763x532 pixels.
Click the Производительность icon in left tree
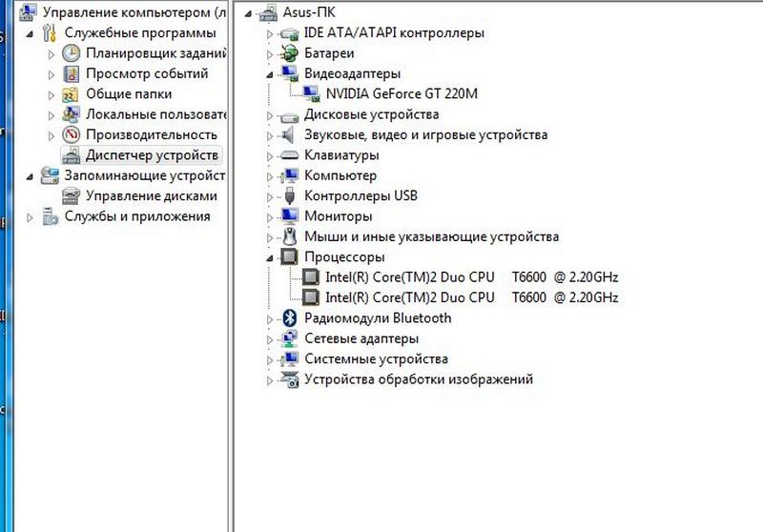71,134
